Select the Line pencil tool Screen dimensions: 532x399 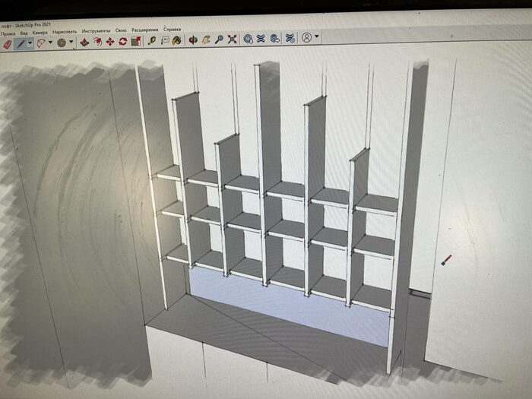(20, 43)
